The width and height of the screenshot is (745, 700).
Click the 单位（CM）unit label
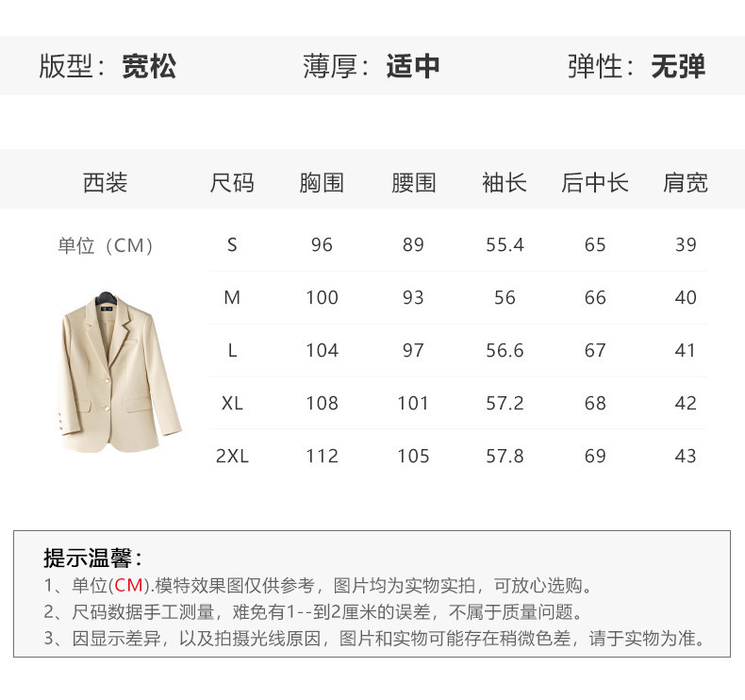pyautogui.click(x=106, y=245)
